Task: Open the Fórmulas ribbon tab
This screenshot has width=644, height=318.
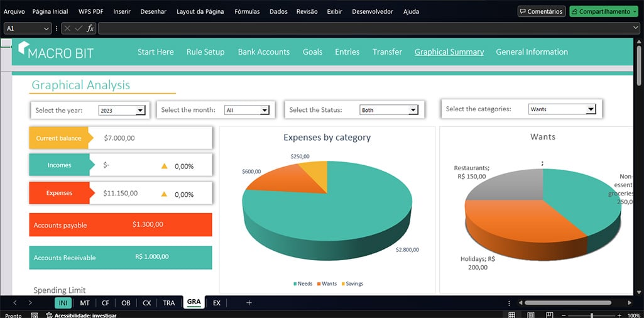Action: tap(246, 11)
